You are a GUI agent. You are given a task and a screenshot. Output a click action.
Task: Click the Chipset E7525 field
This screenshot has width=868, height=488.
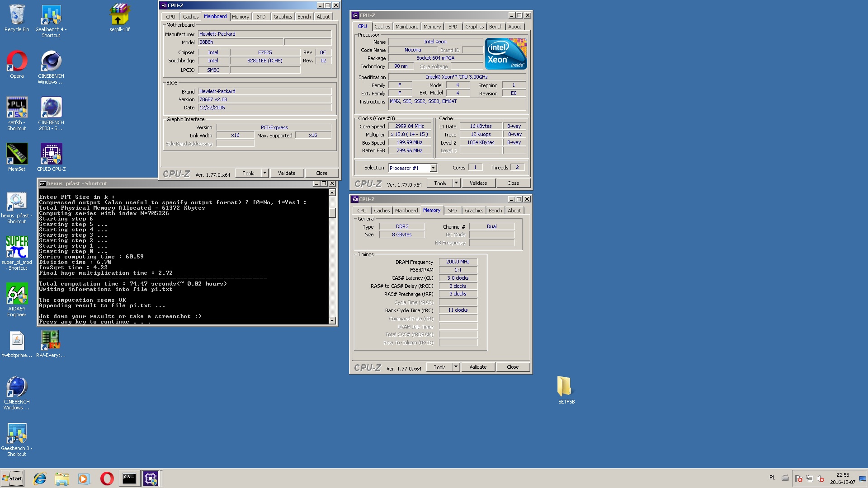pyautogui.click(x=265, y=52)
